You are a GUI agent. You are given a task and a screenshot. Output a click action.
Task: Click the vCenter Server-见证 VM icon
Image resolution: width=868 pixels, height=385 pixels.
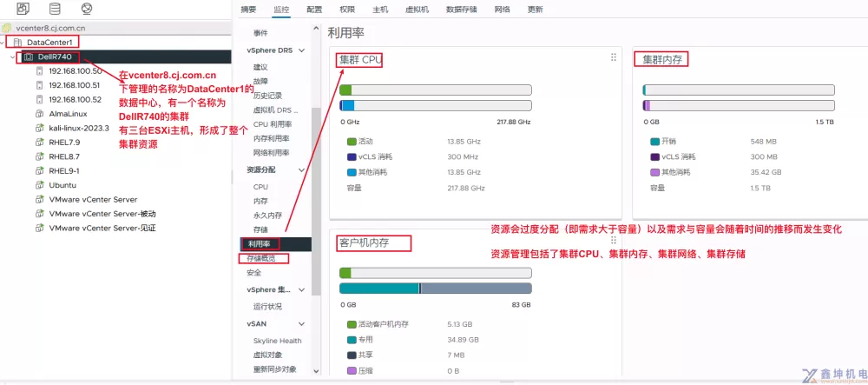(39, 228)
